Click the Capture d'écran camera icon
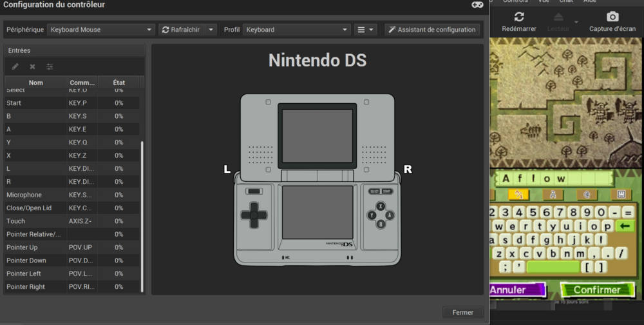 (612, 17)
